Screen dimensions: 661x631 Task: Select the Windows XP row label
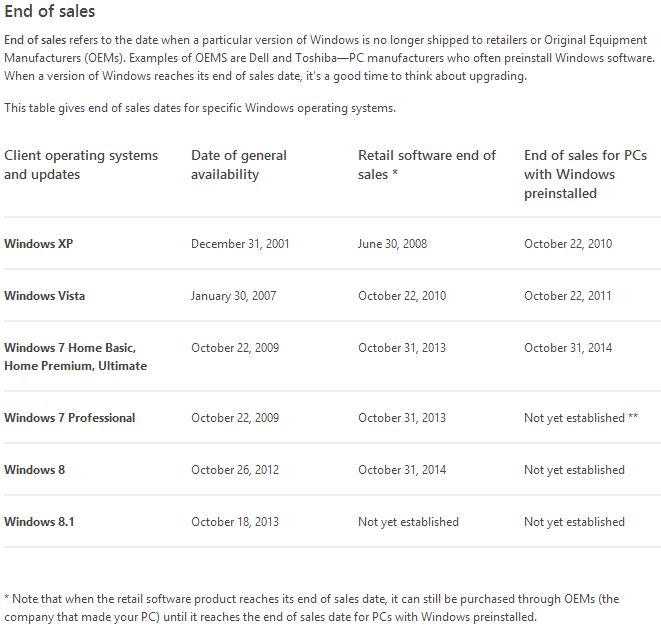point(39,244)
